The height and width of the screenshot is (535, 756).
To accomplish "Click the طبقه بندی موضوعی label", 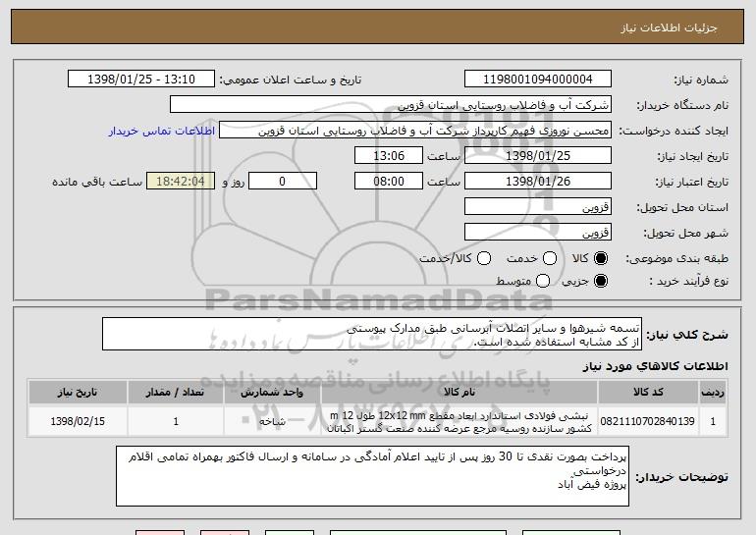I will (677, 259).
